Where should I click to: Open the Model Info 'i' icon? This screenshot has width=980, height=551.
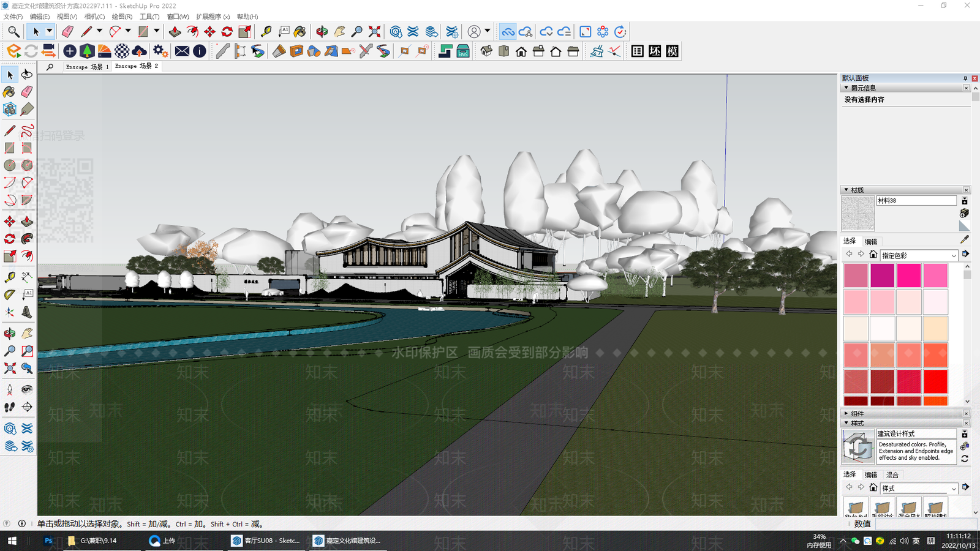(x=200, y=51)
